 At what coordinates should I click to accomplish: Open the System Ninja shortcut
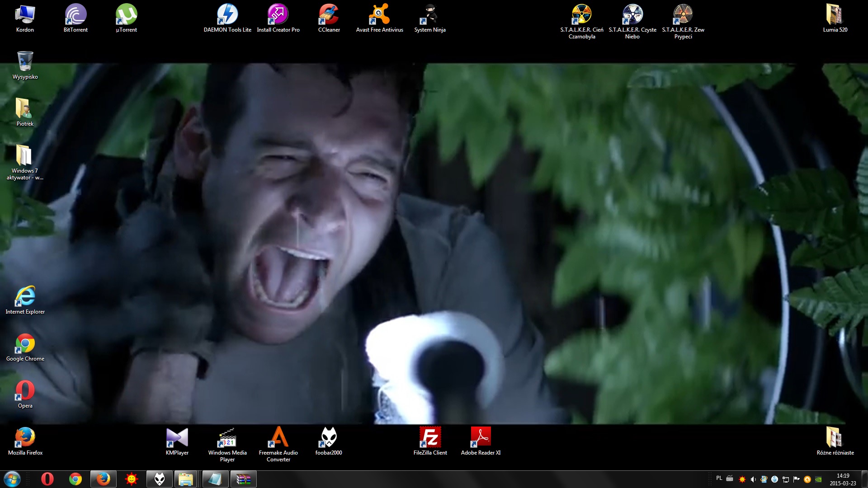(x=430, y=18)
